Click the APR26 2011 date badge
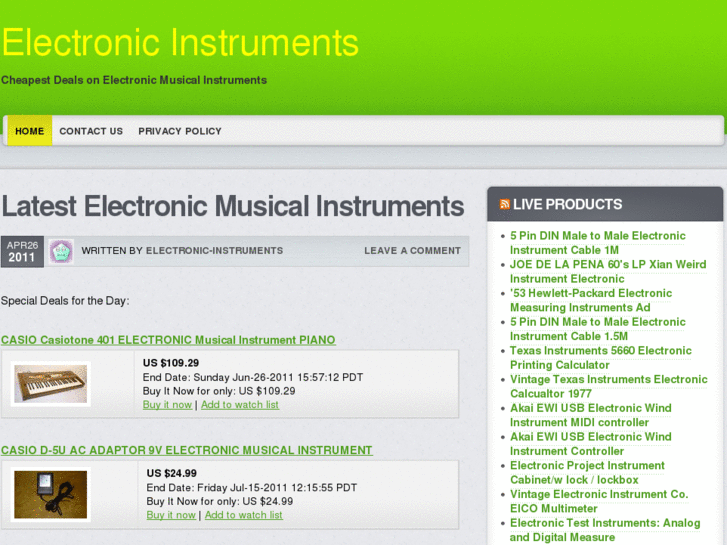Screen dimensions: 727x545 [x=22, y=251]
